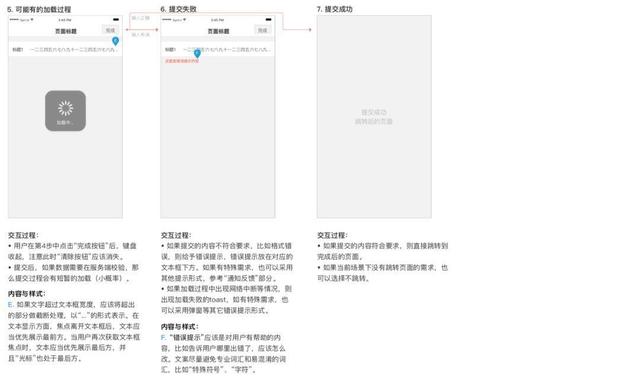Image resolution: width=640 pixels, height=379 pixels.
Task: Tap 完成 button in step 6 mockup
Action: (263, 30)
